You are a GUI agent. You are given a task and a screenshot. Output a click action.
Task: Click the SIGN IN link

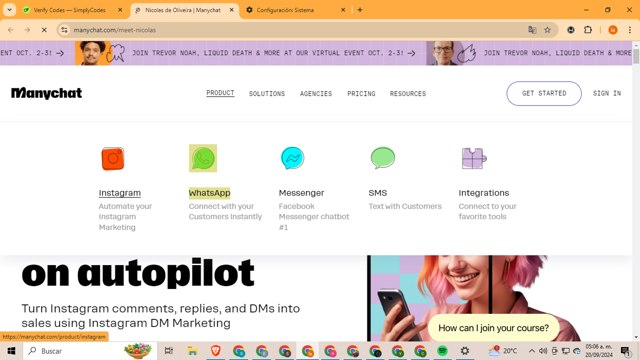point(607,93)
